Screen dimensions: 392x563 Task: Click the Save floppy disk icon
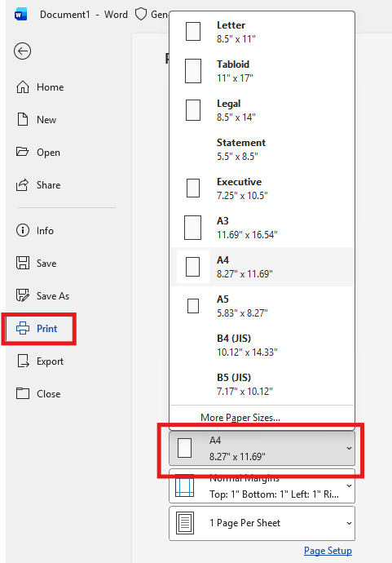(x=23, y=263)
